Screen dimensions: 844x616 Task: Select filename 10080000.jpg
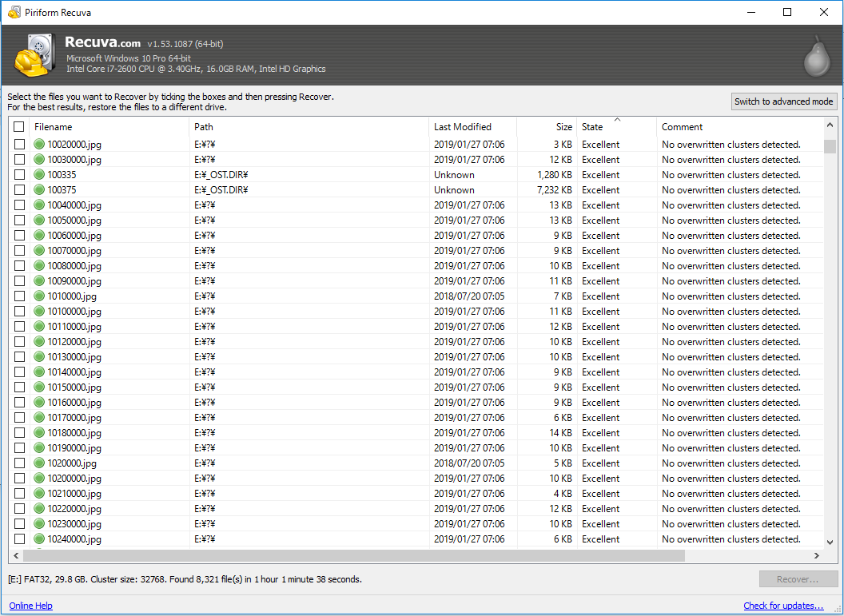tap(74, 266)
